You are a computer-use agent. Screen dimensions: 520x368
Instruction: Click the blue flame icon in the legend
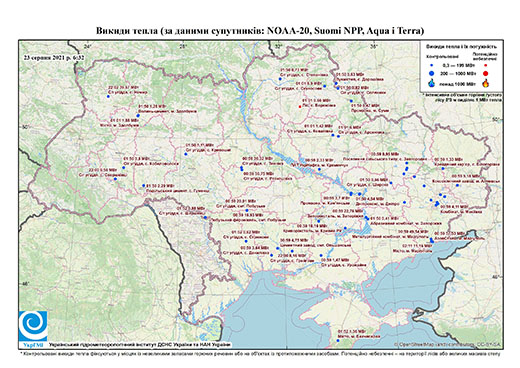432,83
